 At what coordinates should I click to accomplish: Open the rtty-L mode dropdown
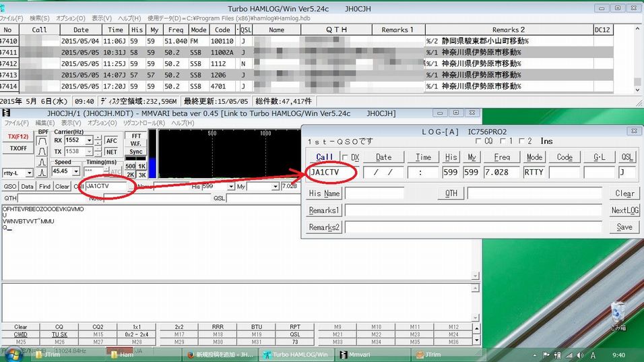coord(29,173)
